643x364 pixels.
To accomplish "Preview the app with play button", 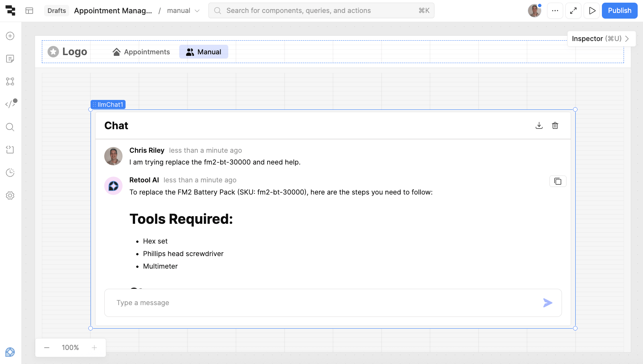I will (x=592, y=11).
